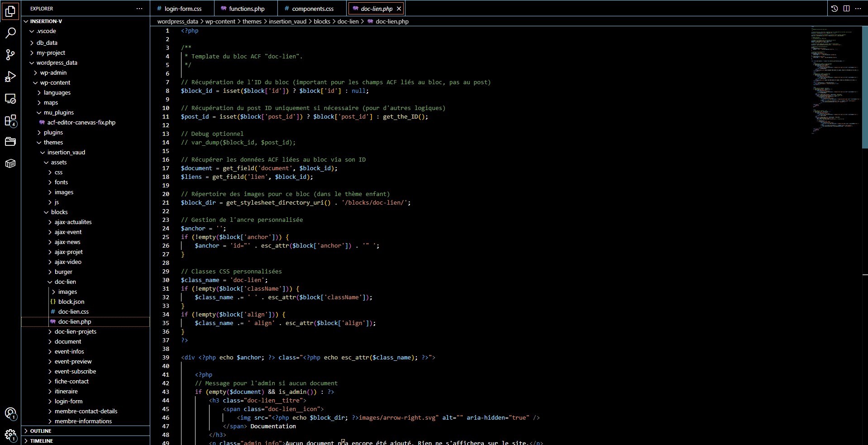This screenshot has width=868, height=445.
Task: Expand the OUTLINE section
Action: tap(41, 431)
